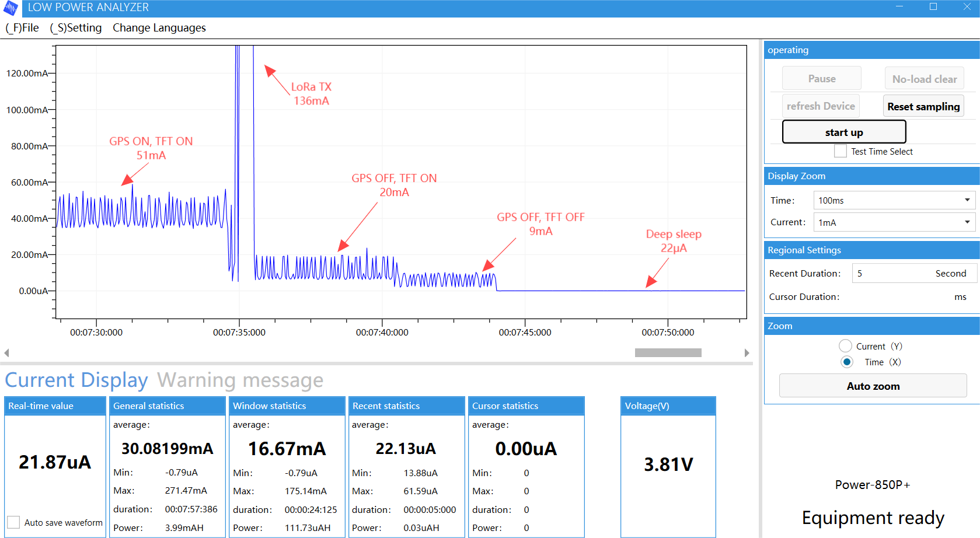Click the Auto zoom button

(x=873, y=386)
